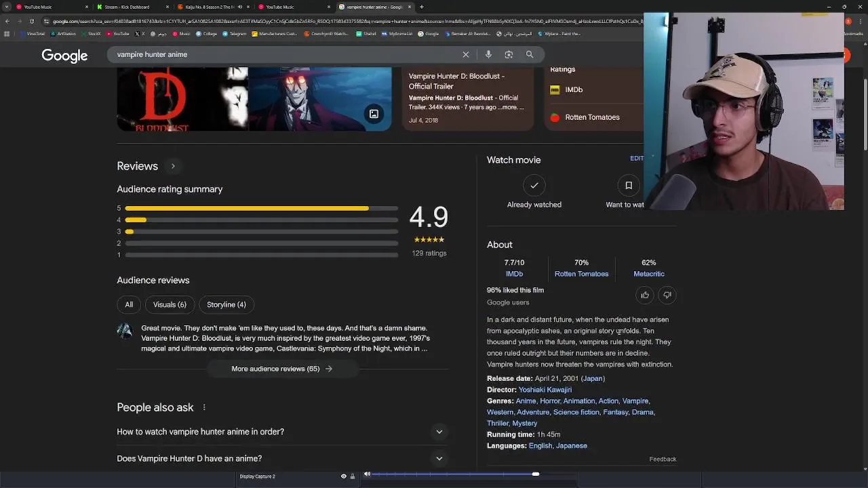Open More audience reviews (65)

tap(282, 369)
